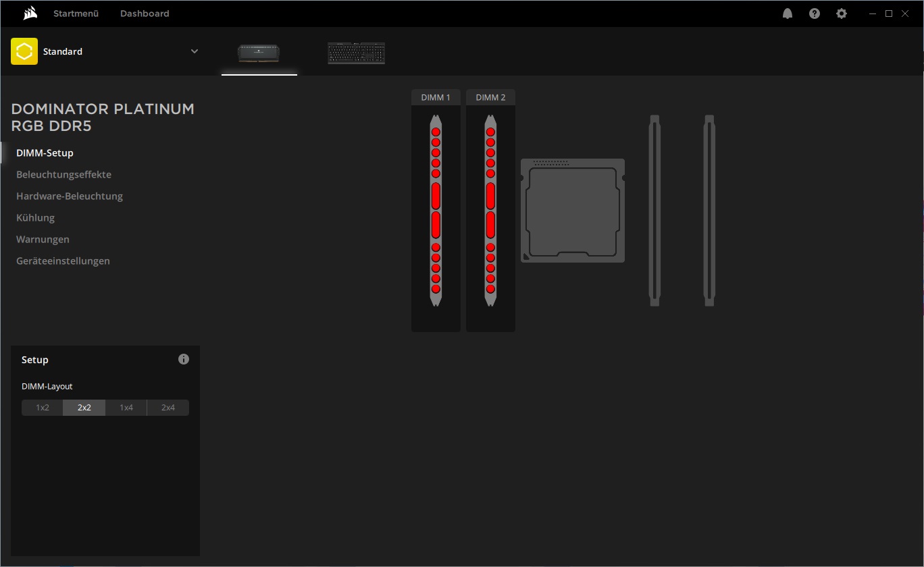Image resolution: width=924 pixels, height=567 pixels.
Task: Open the notifications bell icon
Action: 788,13
